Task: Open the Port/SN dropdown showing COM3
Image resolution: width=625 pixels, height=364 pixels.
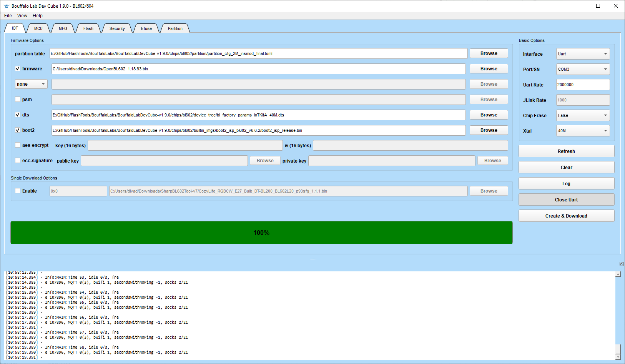Action: 583,69
